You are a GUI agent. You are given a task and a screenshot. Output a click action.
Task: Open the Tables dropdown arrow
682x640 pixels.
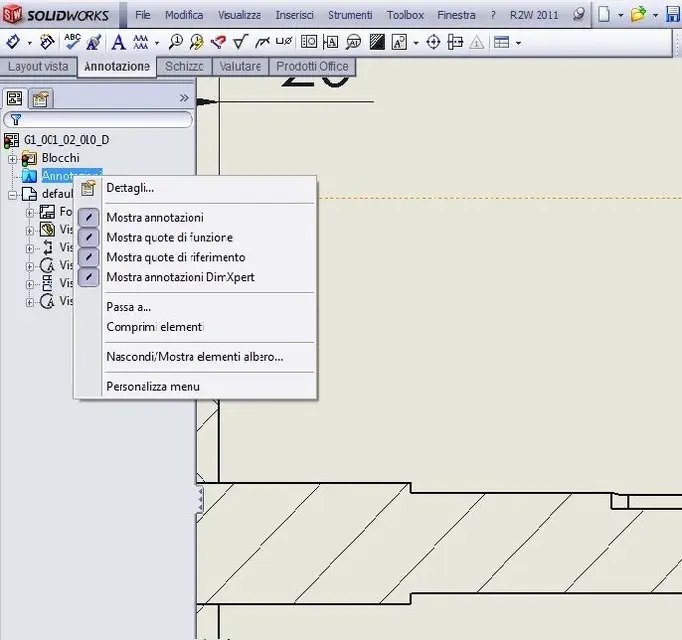(518, 43)
